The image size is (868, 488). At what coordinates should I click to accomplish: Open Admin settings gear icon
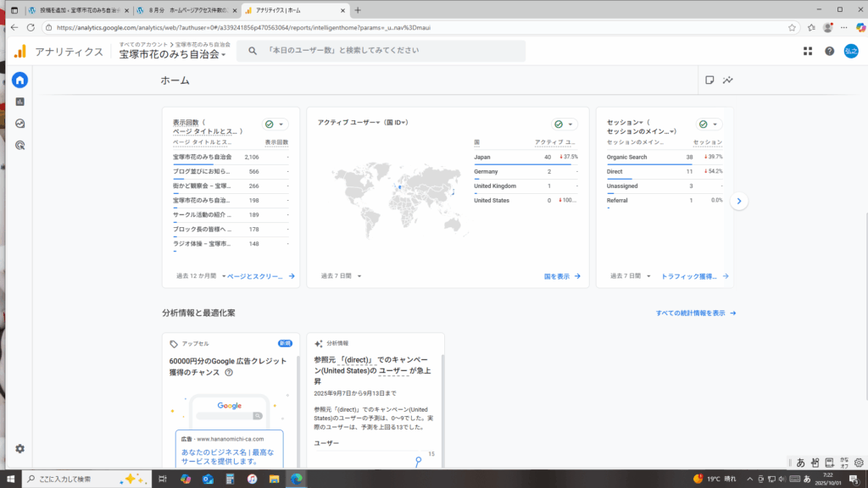point(19,448)
